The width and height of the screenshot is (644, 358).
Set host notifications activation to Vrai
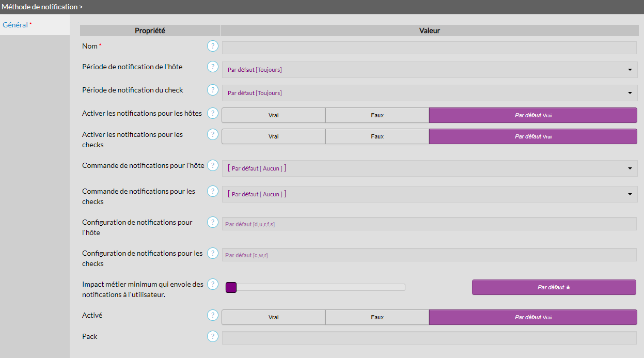(x=273, y=115)
